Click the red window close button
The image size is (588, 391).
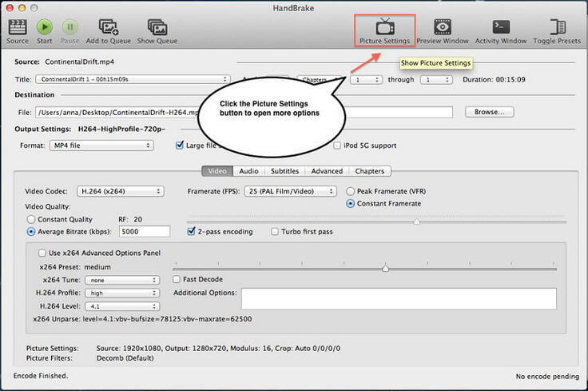click(x=10, y=8)
